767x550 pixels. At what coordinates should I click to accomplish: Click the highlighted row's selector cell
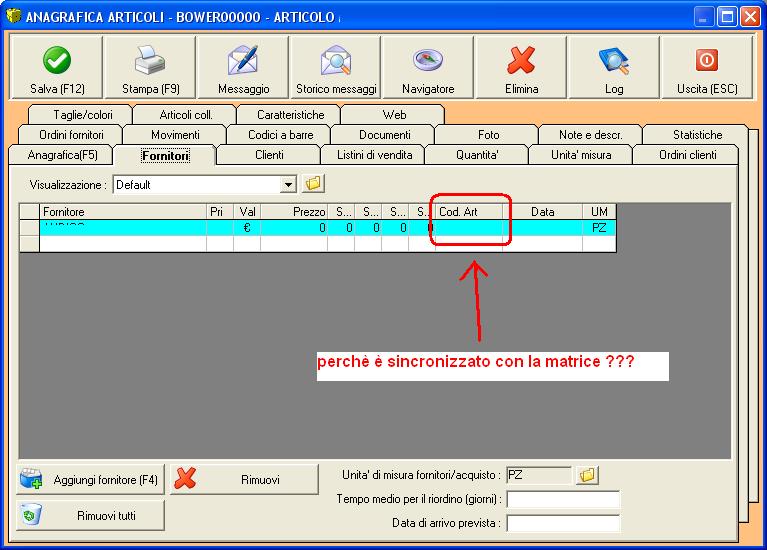click(x=29, y=228)
